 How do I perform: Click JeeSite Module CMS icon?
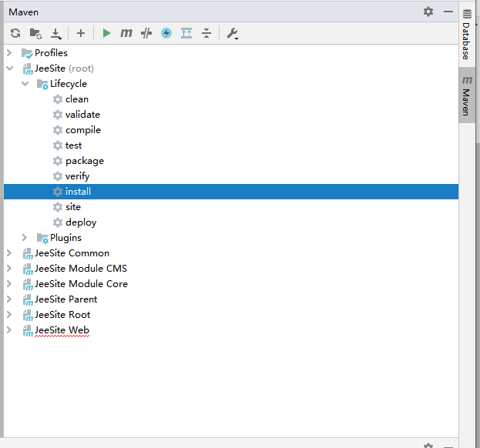click(x=28, y=269)
